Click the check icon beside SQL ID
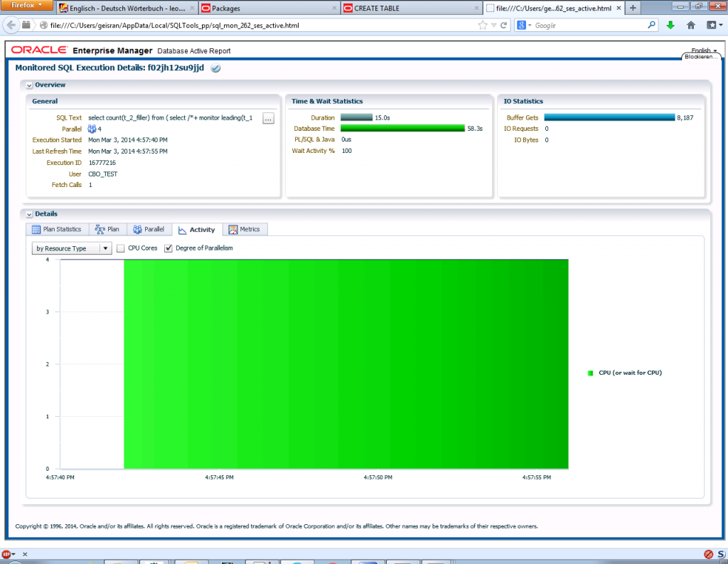Image resolution: width=728 pixels, height=564 pixels. (215, 68)
